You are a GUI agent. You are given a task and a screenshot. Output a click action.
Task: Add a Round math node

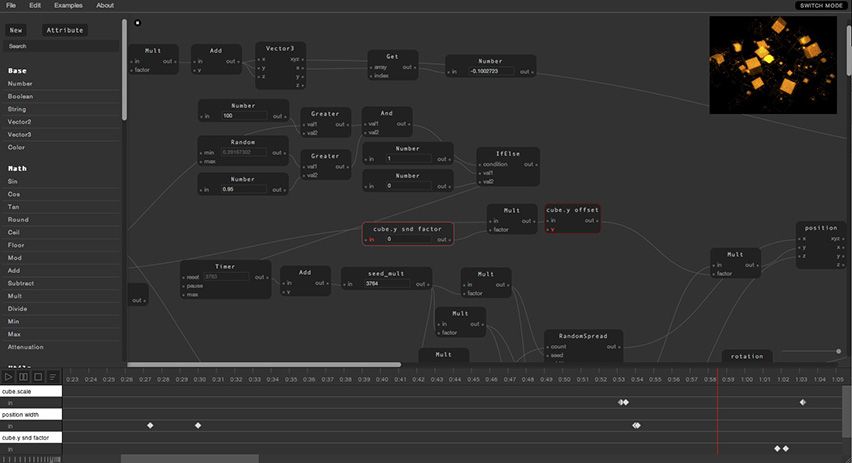[61, 220]
